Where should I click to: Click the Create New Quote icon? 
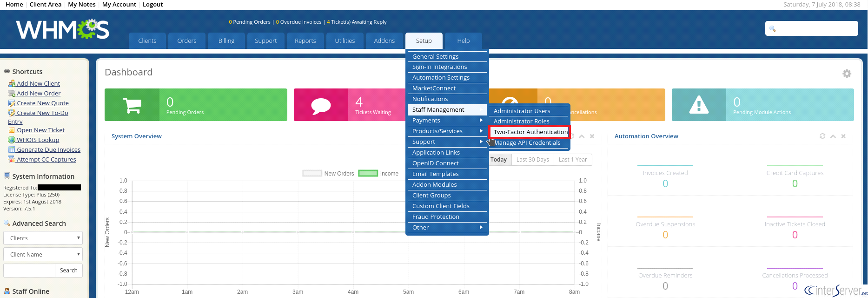[x=12, y=103]
